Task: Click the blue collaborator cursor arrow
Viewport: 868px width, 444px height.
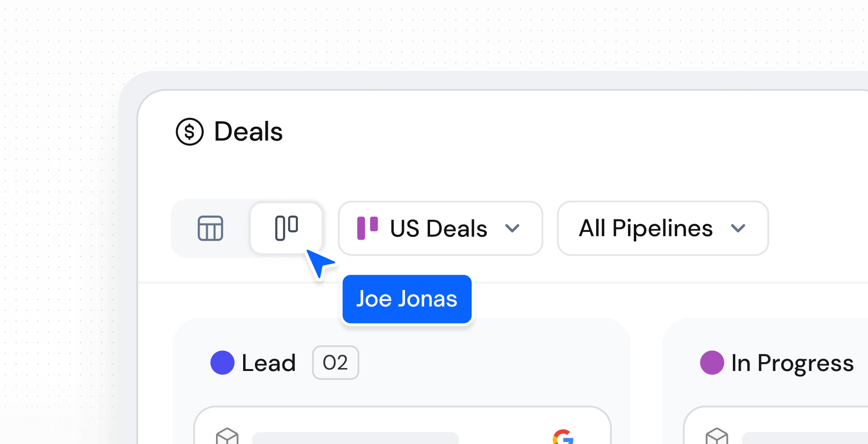Action: click(x=319, y=262)
